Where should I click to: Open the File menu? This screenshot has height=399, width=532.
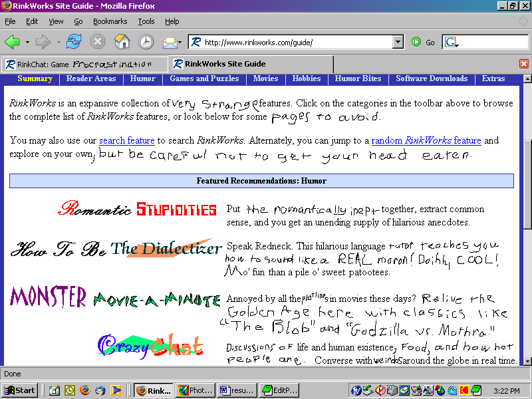[10, 21]
